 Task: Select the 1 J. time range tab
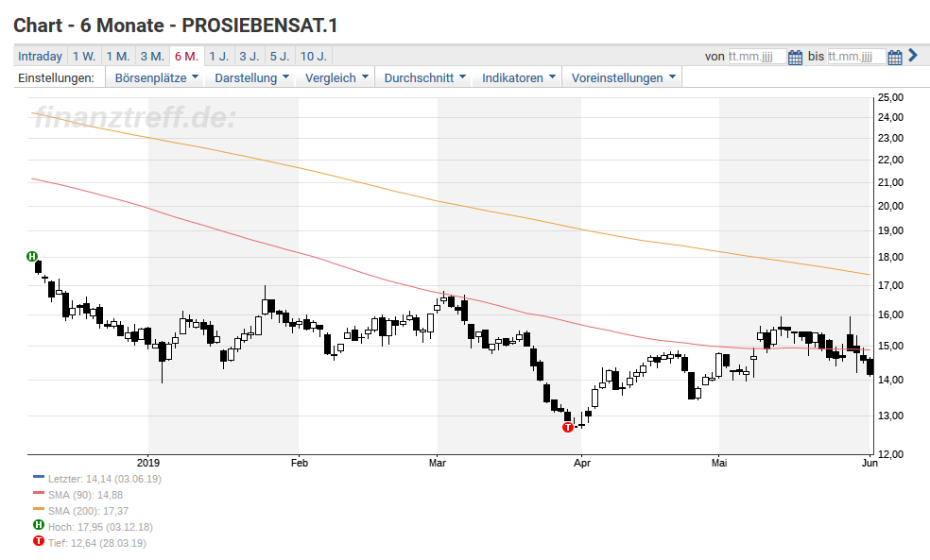click(x=219, y=57)
